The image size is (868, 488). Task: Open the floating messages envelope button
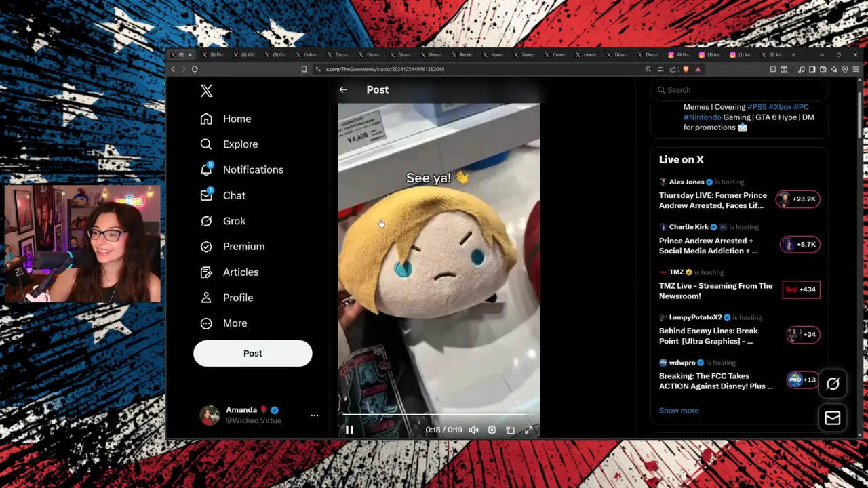833,418
